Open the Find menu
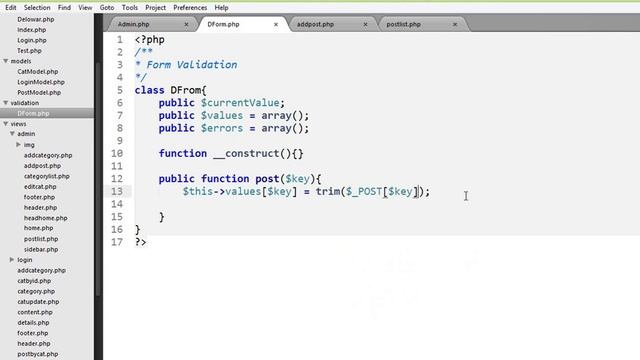Screen dimensions: 640x360 [x=64, y=8]
